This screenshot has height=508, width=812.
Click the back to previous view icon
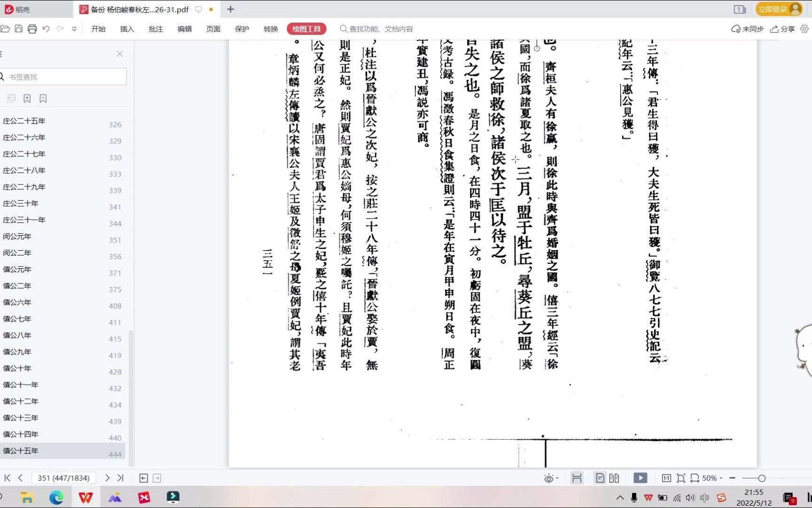coord(144,478)
